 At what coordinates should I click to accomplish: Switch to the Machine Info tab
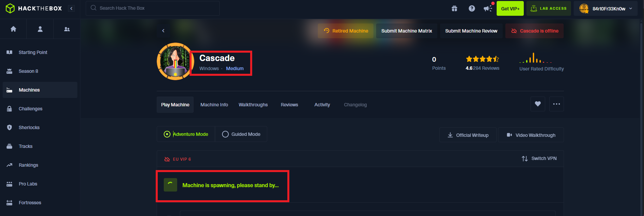pyautogui.click(x=214, y=105)
